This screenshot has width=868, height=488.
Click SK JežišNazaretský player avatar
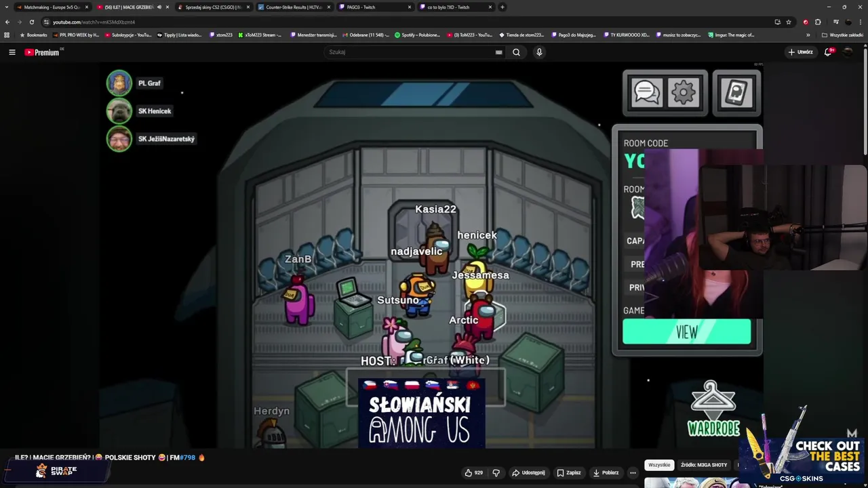pyautogui.click(x=119, y=138)
